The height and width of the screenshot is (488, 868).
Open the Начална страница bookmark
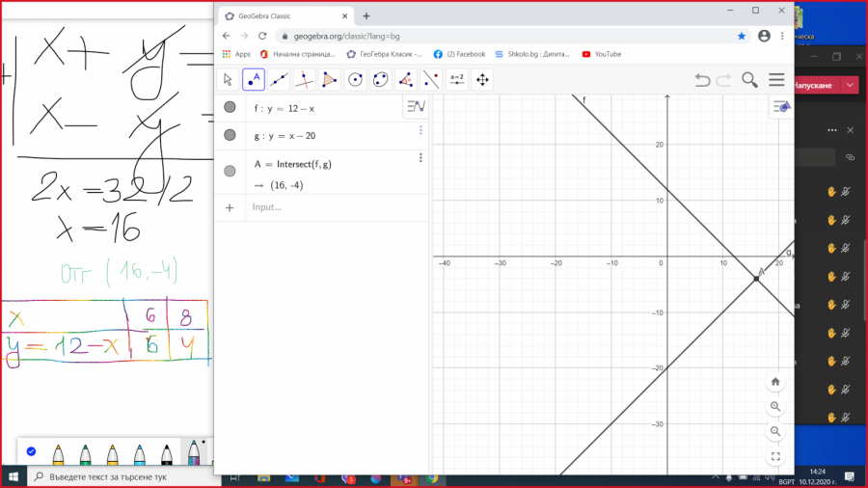tap(298, 54)
